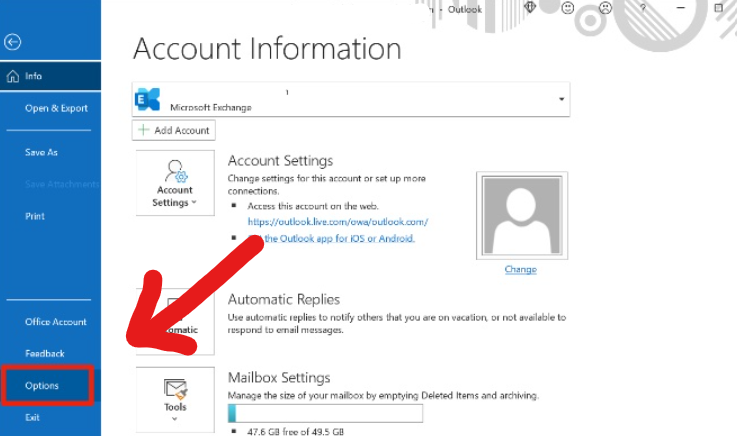Click the home icon beside Info
Screen dimensions: 737x436
tap(13, 76)
